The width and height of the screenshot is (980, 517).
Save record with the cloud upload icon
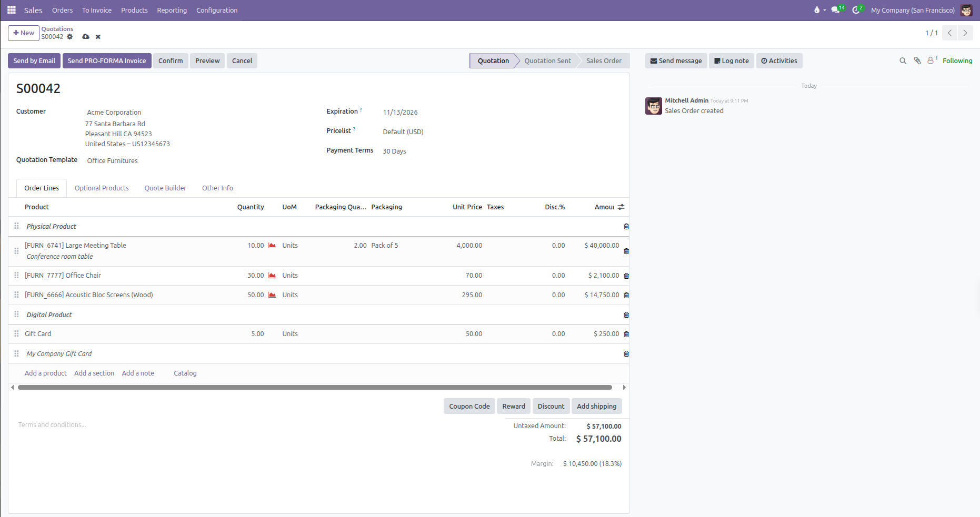point(86,37)
